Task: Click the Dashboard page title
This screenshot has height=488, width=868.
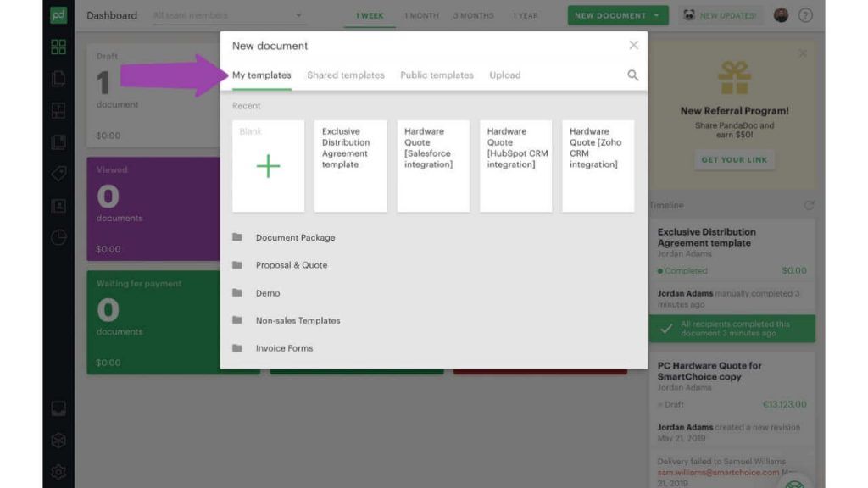Action: tap(112, 15)
